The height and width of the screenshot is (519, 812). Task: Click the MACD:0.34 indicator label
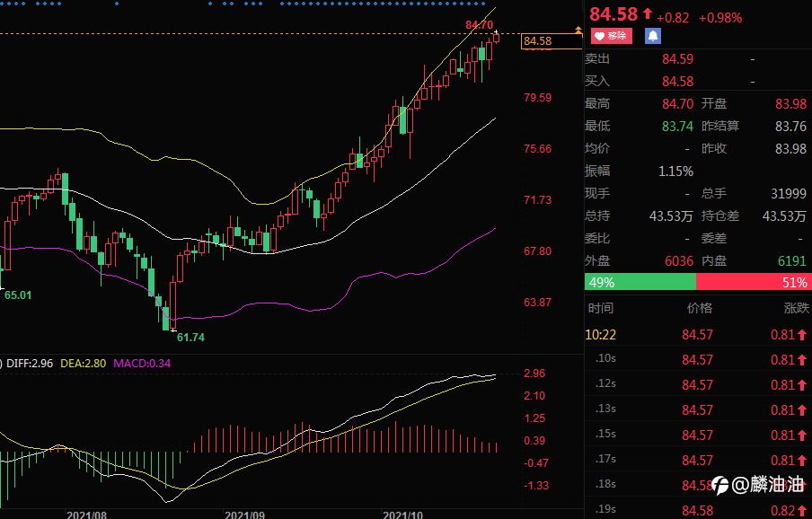142,364
